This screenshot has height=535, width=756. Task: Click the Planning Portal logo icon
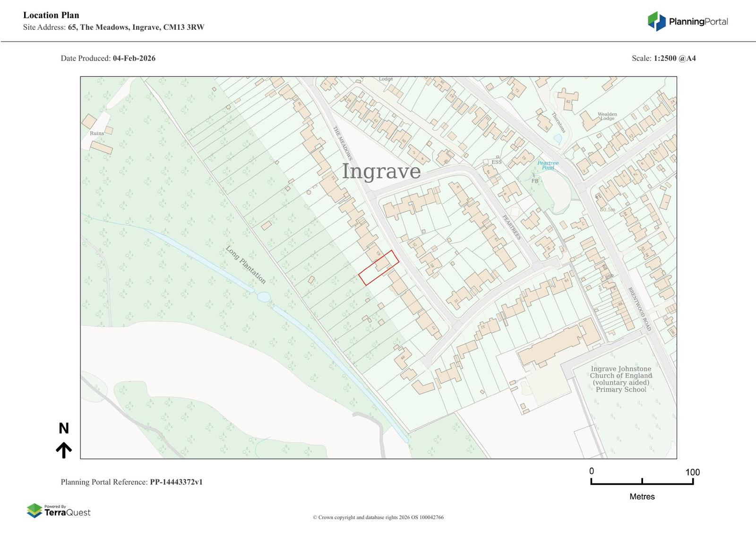[656, 21]
